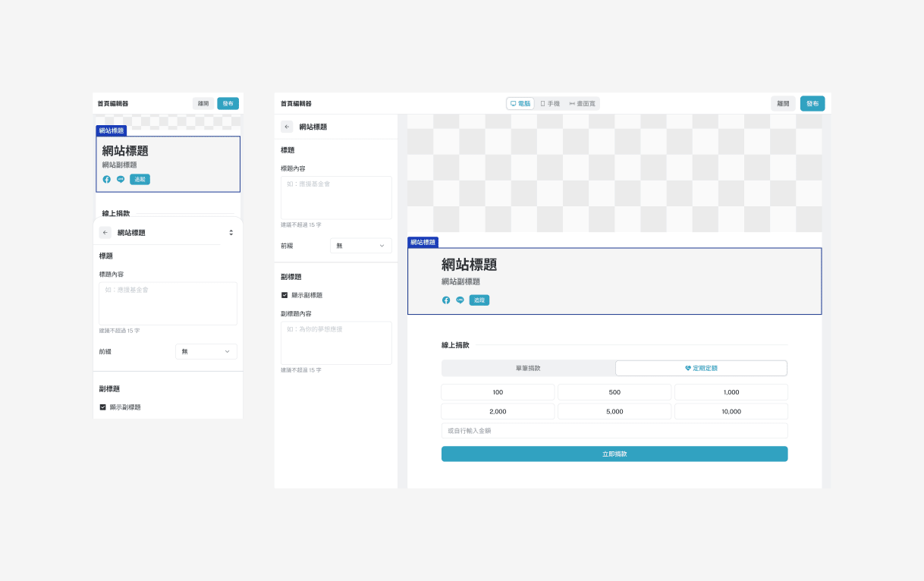
Task: Click 離開 button in the mobile editor
Action: click(203, 104)
